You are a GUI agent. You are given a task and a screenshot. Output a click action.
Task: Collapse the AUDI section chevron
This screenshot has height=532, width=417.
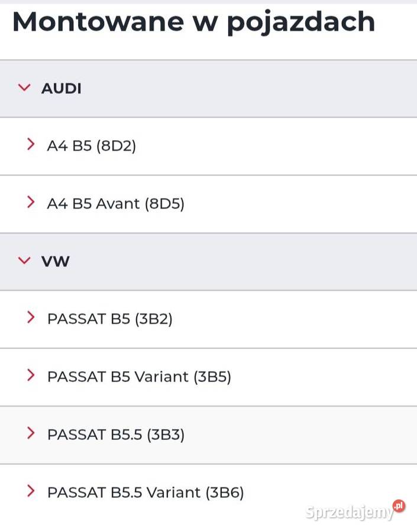coord(24,88)
